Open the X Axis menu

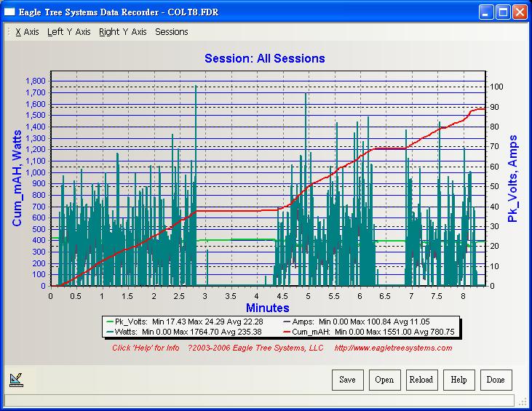pyautogui.click(x=27, y=32)
